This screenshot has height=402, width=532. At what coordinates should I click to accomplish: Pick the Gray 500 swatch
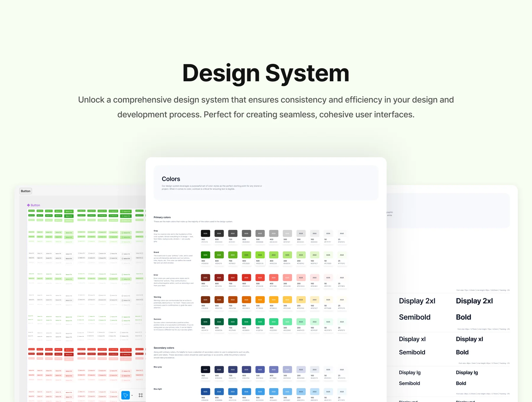coord(260,234)
